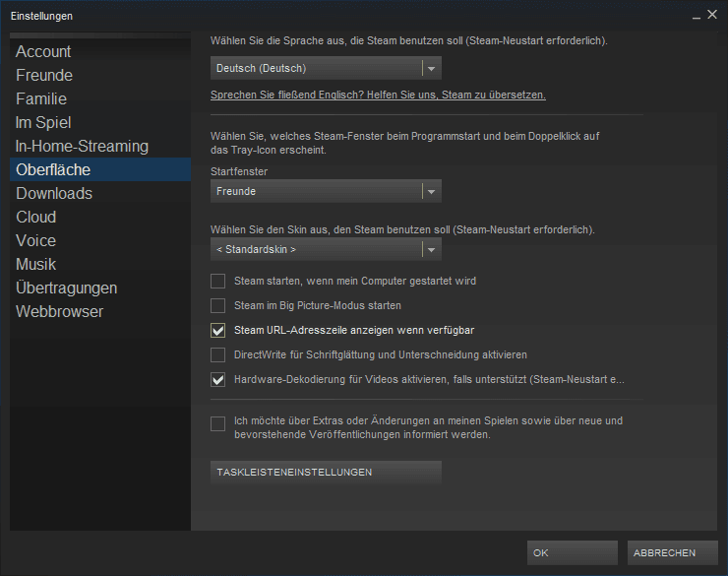
Task: Tick the Extras und Veröffentlichungen notification checkbox
Action: tap(217, 423)
